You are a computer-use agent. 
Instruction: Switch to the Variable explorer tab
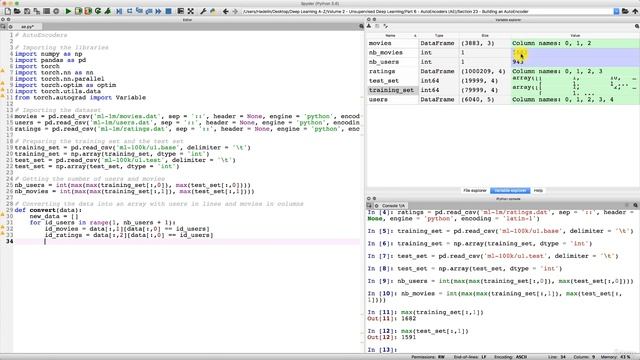(x=510, y=191)
